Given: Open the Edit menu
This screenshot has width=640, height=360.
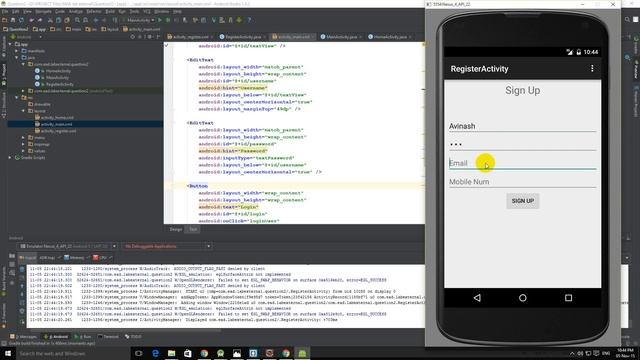Looking at the screenshot, I should pos(16,11).
